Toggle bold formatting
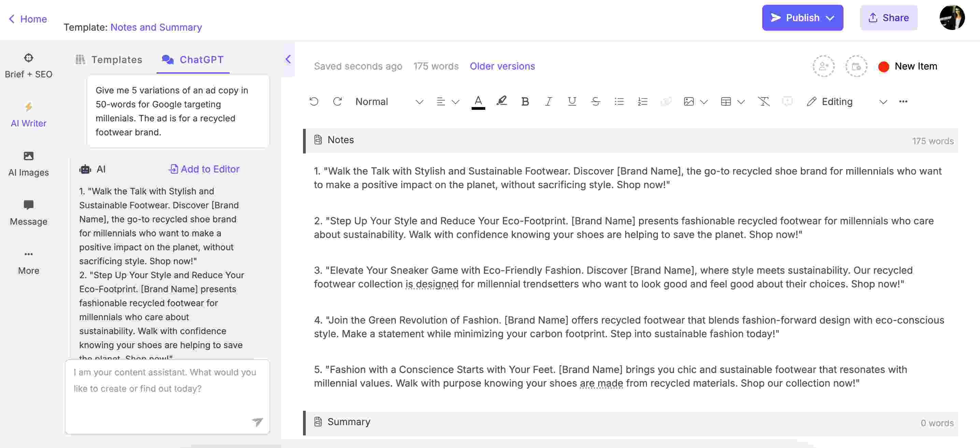This screenshot has width=980, height=448. pyautogui.click(x=525, y=102)
